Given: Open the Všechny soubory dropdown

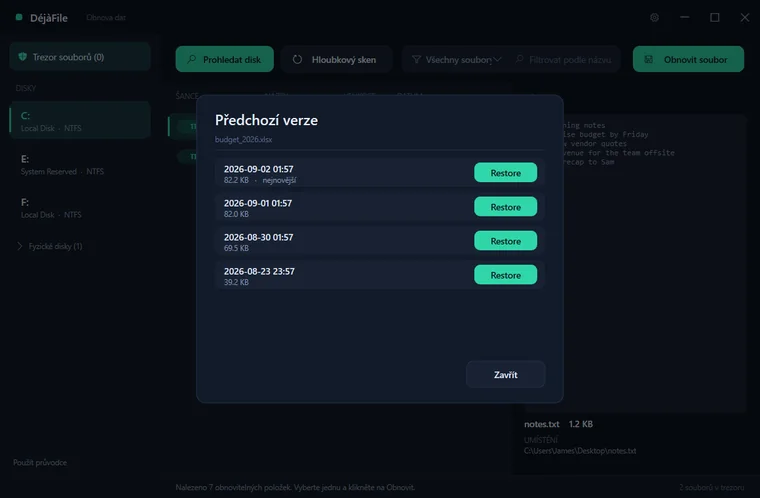Looking at the screenshot, I should click(457, 59).
